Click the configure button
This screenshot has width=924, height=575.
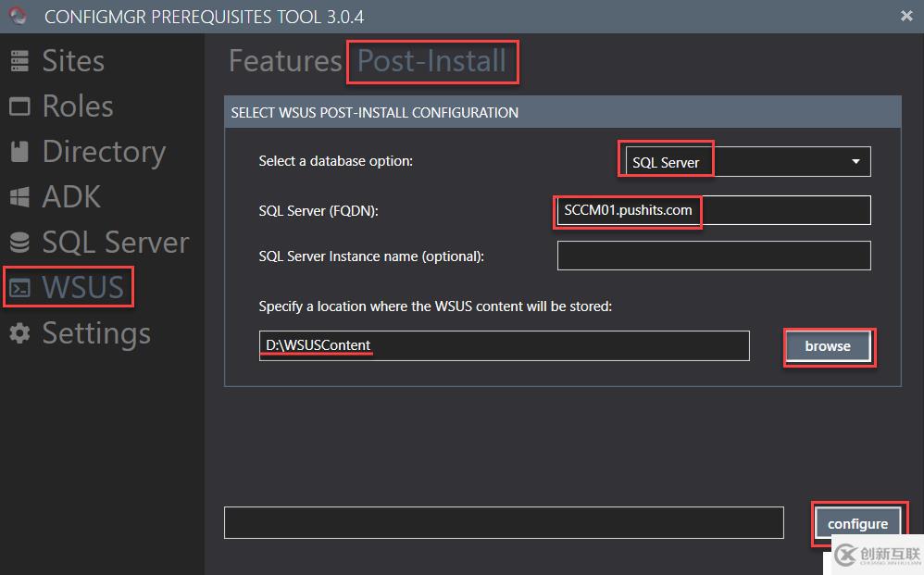(857, 524)
